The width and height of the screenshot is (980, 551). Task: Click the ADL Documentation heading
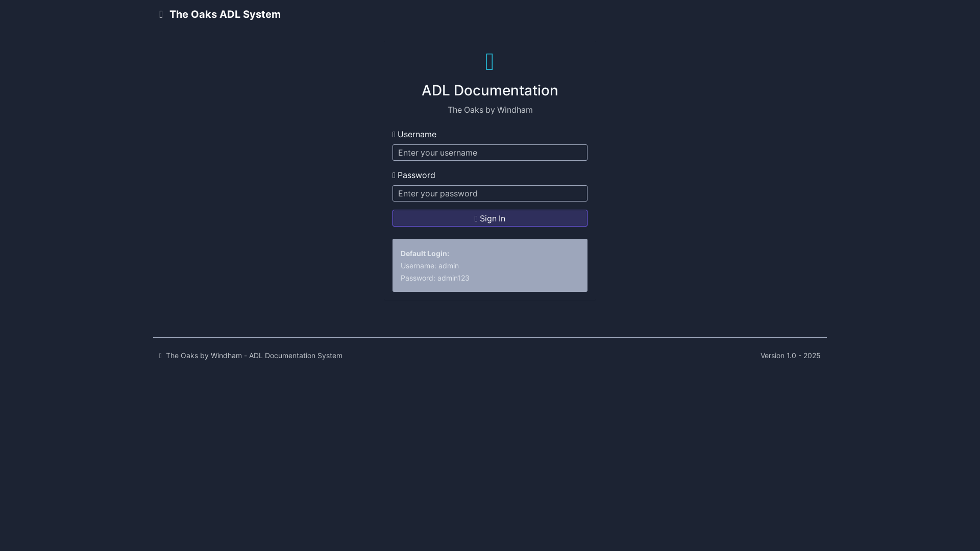(x=490, y=90)
